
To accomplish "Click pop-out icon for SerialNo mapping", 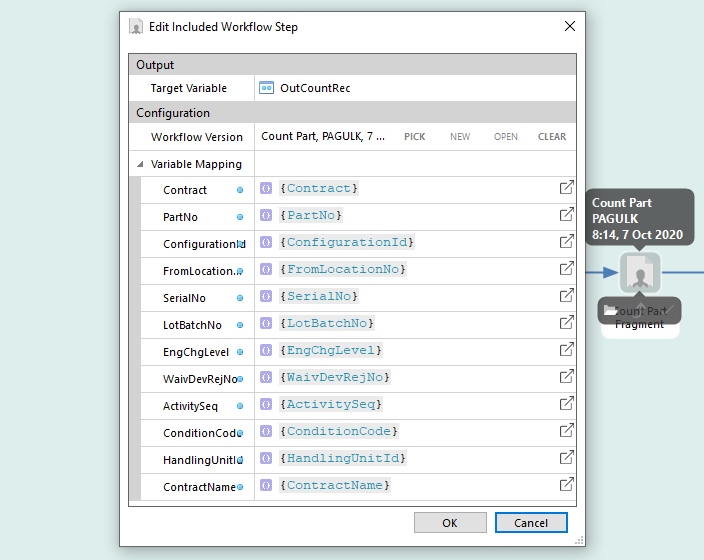I will click(x=566, y=296).
